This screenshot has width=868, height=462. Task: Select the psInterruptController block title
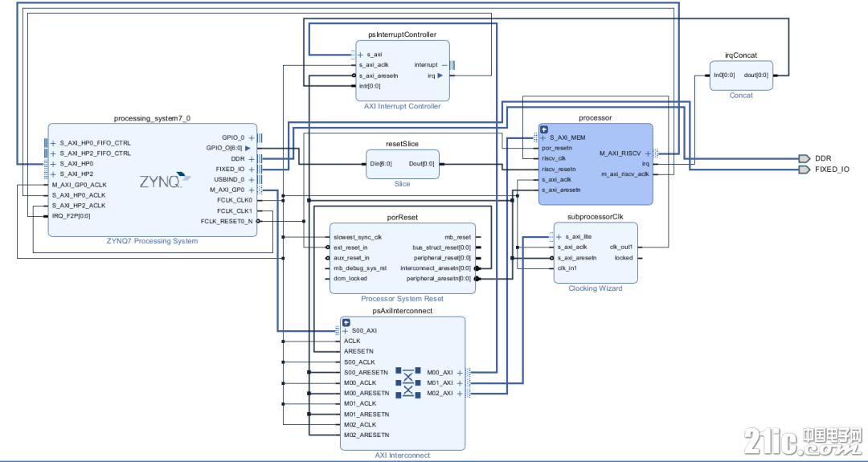click(403, 35)
